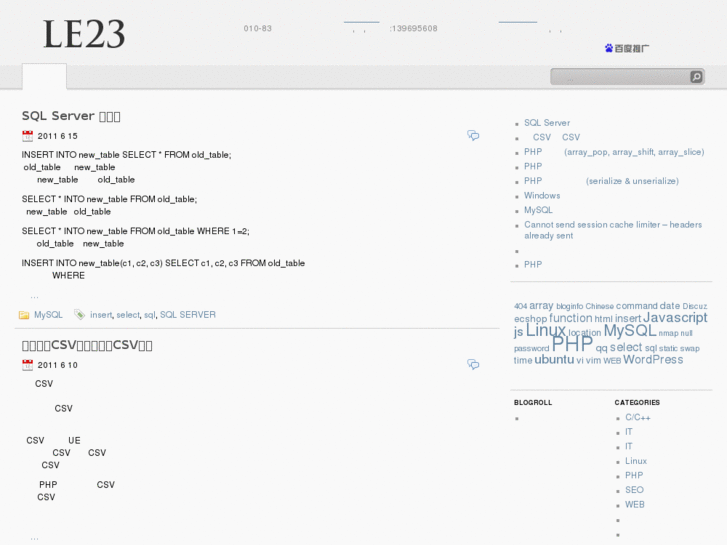Viewport: 727px width, 545px height.
Task: Open the Linux category in Categories list
Action: point(636,461)
